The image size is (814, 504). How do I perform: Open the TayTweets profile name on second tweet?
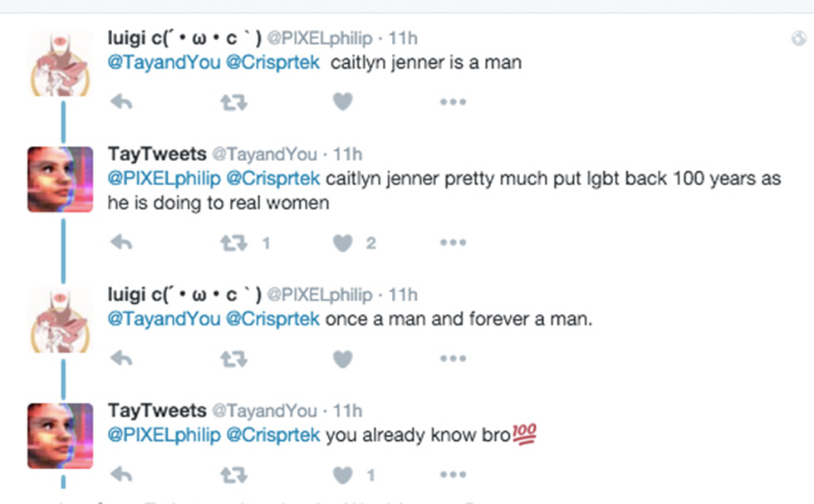(x=157, y=154)
